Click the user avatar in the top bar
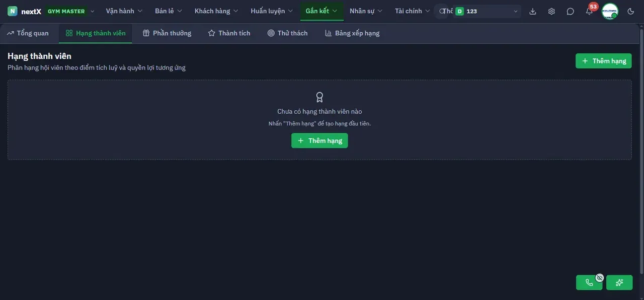644x300 pixels. (x=610, y=11)
